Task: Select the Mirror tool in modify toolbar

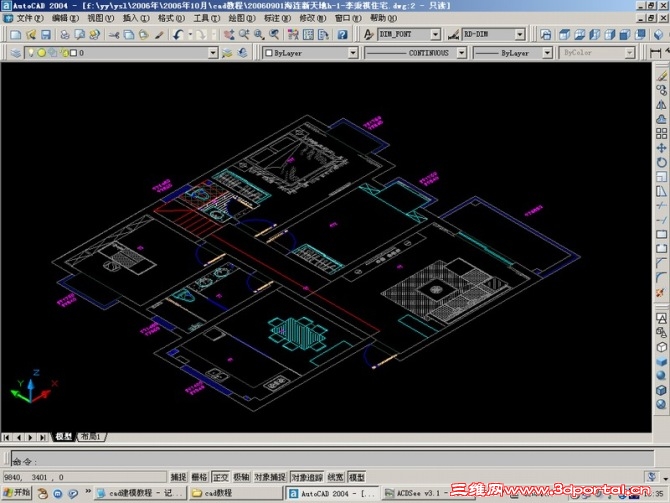Action: point(661,105)
